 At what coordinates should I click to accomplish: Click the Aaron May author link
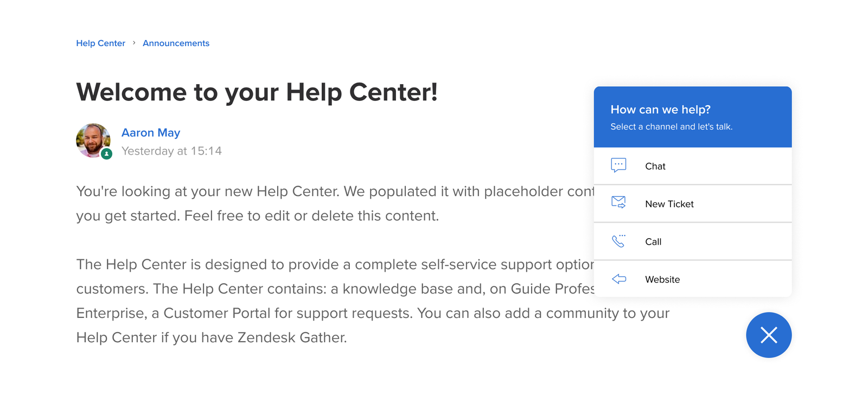point(150,132)
